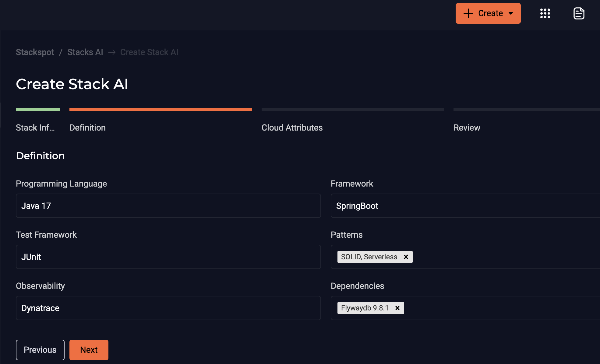
Task: Click the green Stack Info progress bar
Action: (37, 109)
